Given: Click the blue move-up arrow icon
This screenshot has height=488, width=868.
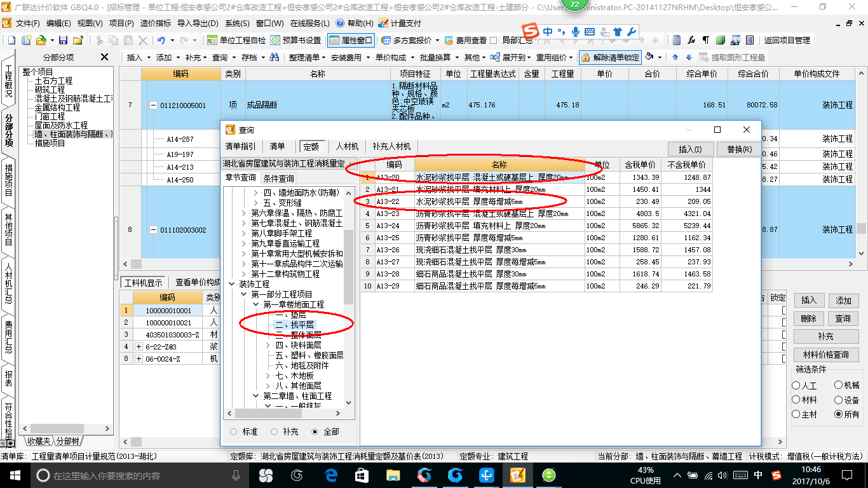Looking at the screenshot, I should [675, 57].
